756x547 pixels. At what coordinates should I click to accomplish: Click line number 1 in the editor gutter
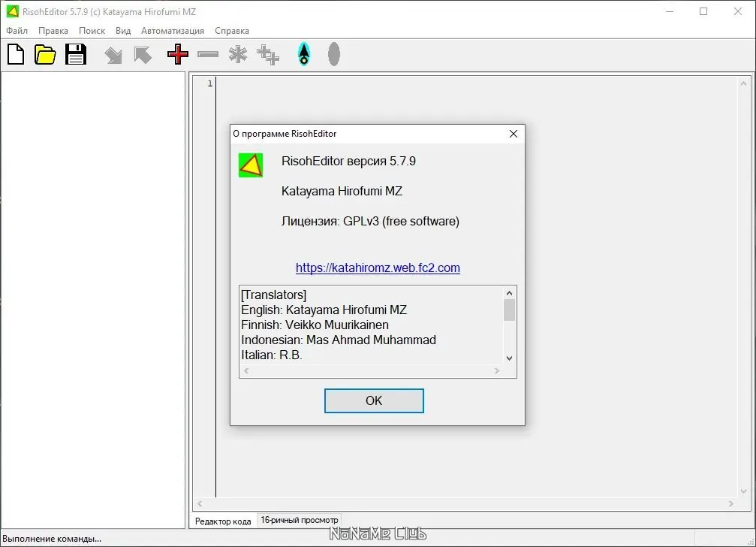tap(210, 83)
